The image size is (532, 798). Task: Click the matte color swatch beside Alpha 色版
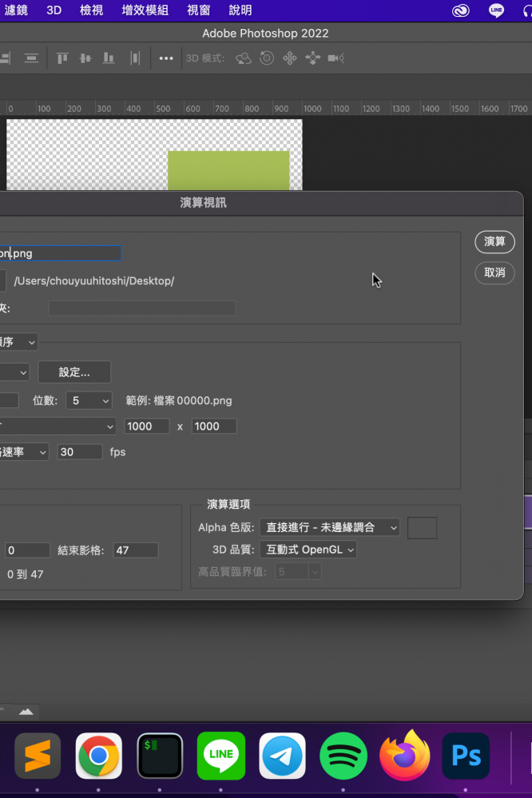423,527
